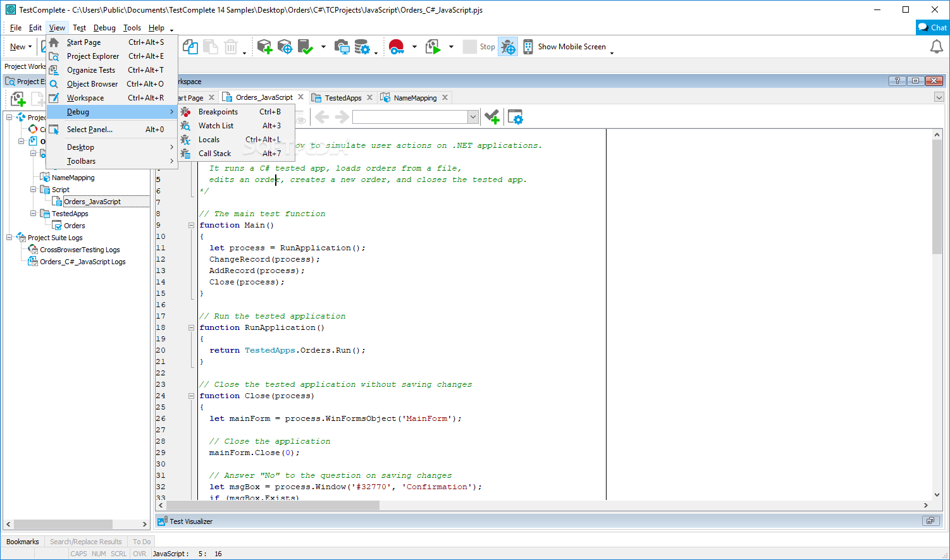Open the New dropdown button
950x560 pixels.
21,47
